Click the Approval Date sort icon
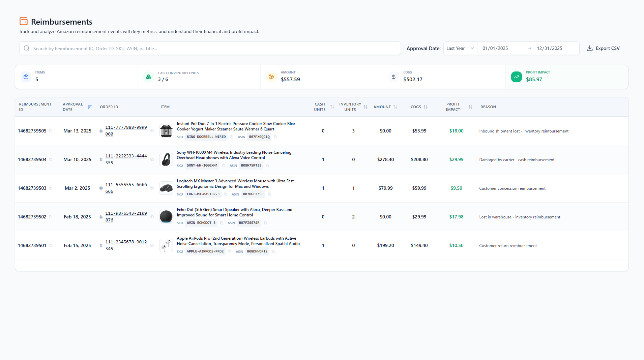 (90, 107)
